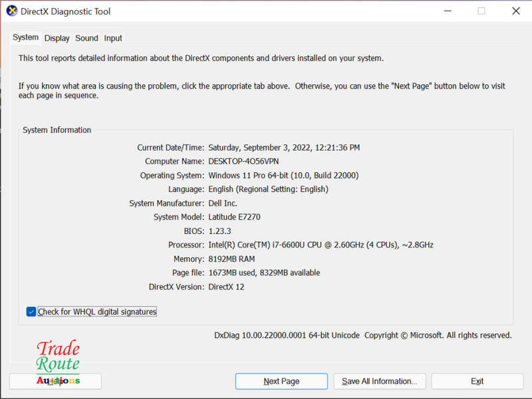The image size is (532, 399).
Task: Click the Language label
Action: click(186, 189)
